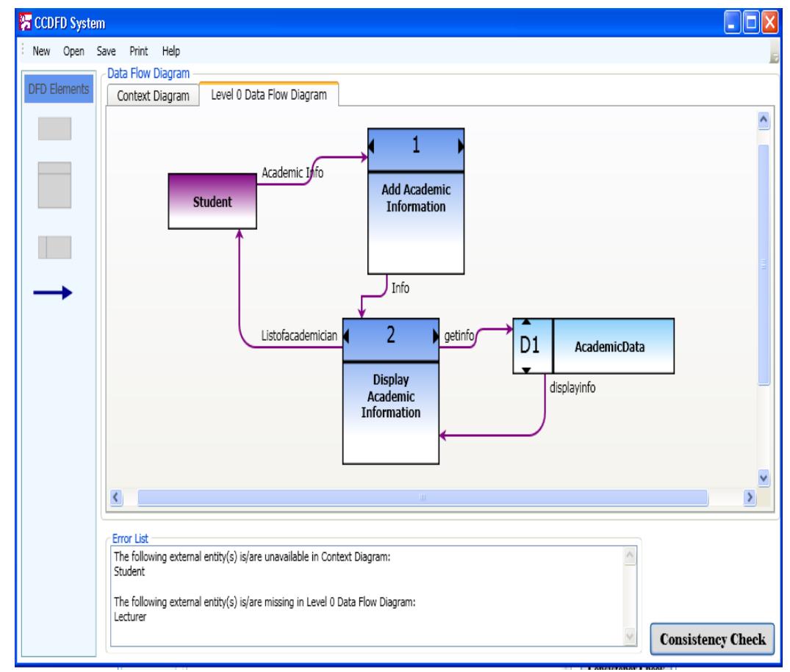This screenshot has height=672, width=790.
Task: Click the Academic Info flow label
Action: pos(292,173)
